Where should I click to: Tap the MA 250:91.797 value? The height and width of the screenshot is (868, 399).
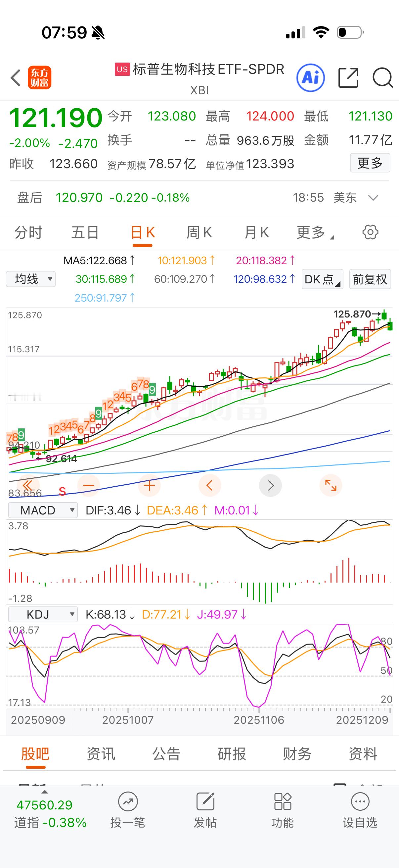point(105,298)
